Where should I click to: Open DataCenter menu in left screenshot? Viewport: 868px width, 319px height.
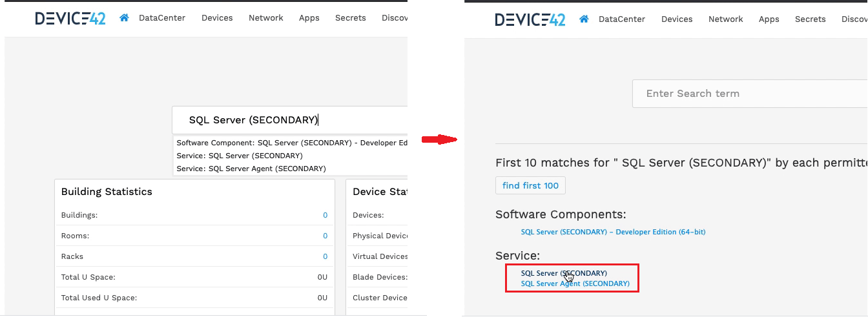click(x=162, y=18)
